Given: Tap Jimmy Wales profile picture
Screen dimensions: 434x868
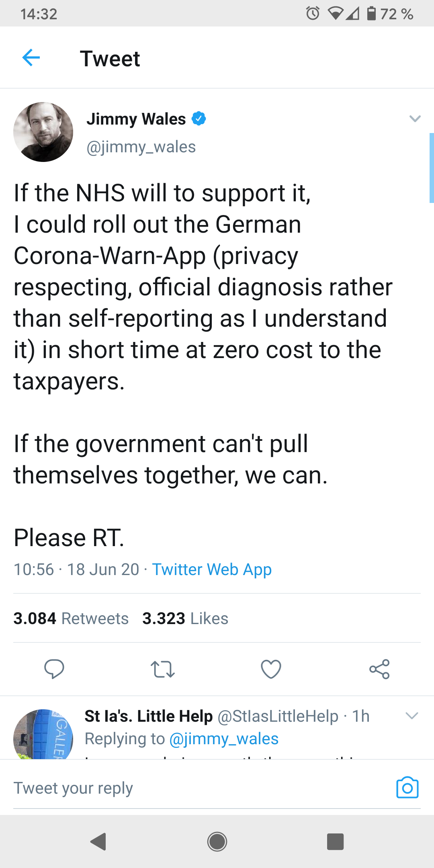Looking at the screenshot, I should click(43, 132).
